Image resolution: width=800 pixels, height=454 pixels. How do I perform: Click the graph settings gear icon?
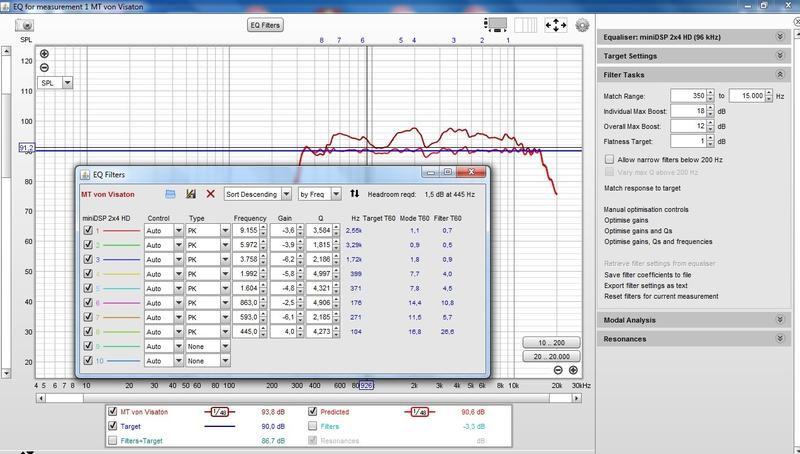[582, 25]
